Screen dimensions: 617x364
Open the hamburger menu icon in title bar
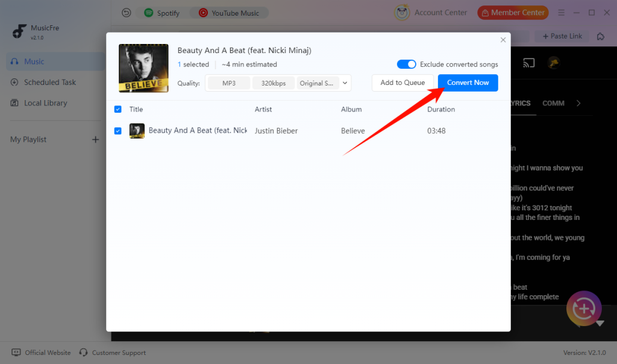561,13
